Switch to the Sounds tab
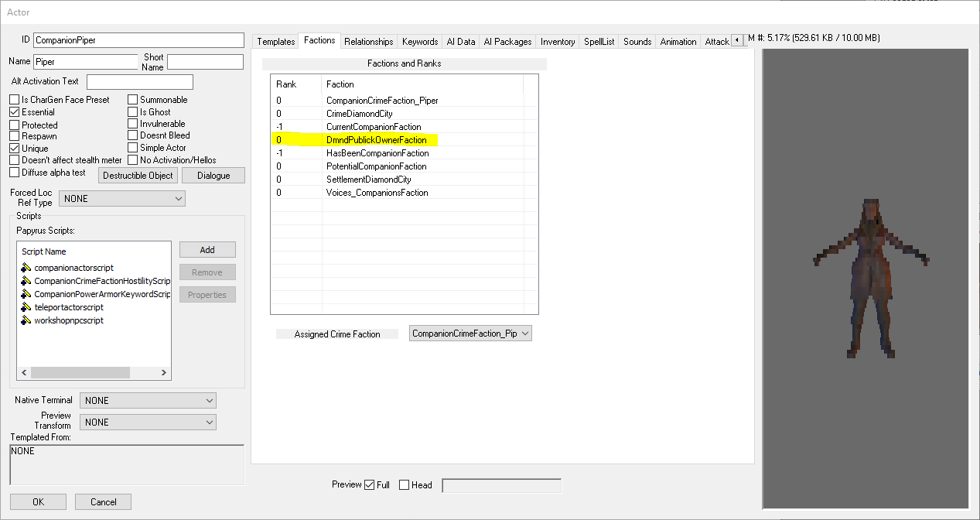 pyautogui.click(x=637, y=42)
